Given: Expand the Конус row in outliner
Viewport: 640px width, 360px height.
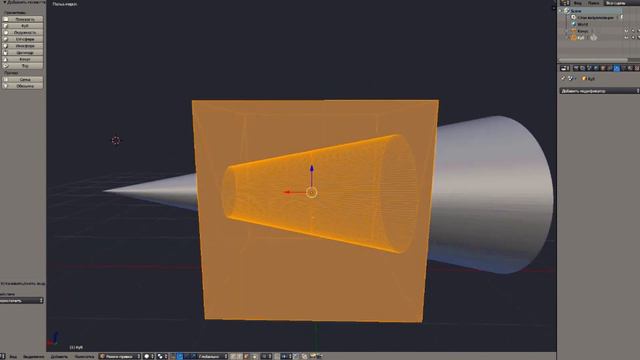Looking at the screenshot, I should (567, 31).
